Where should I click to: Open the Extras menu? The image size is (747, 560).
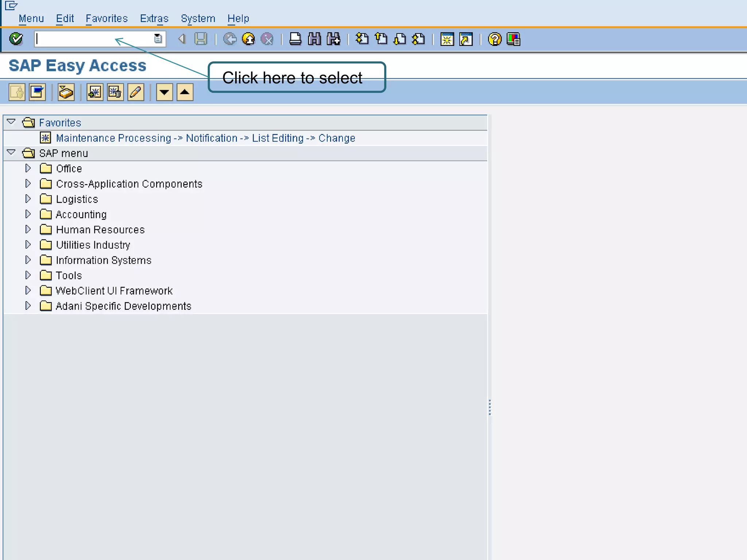tap(154, 19)
